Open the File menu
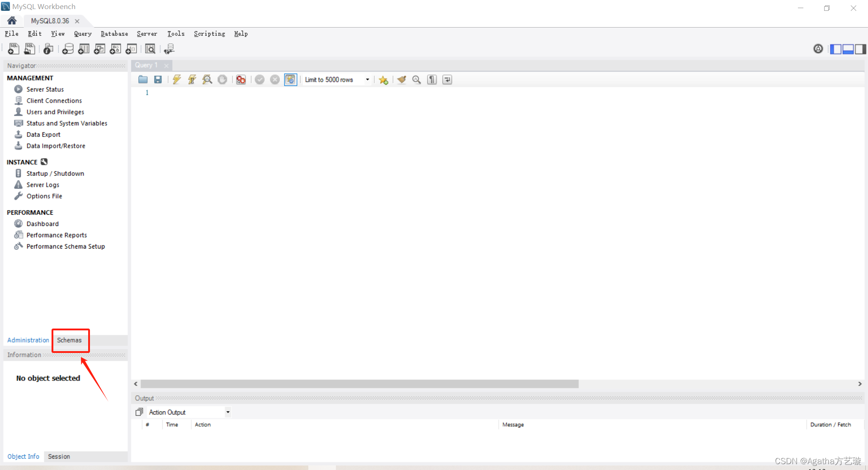 [x=12, y=33]
